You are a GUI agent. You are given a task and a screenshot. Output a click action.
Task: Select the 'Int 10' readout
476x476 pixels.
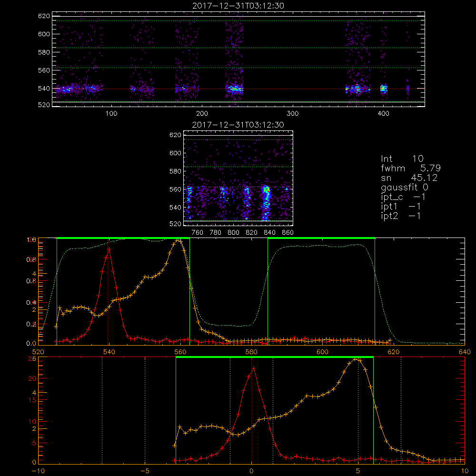[402, 159]
